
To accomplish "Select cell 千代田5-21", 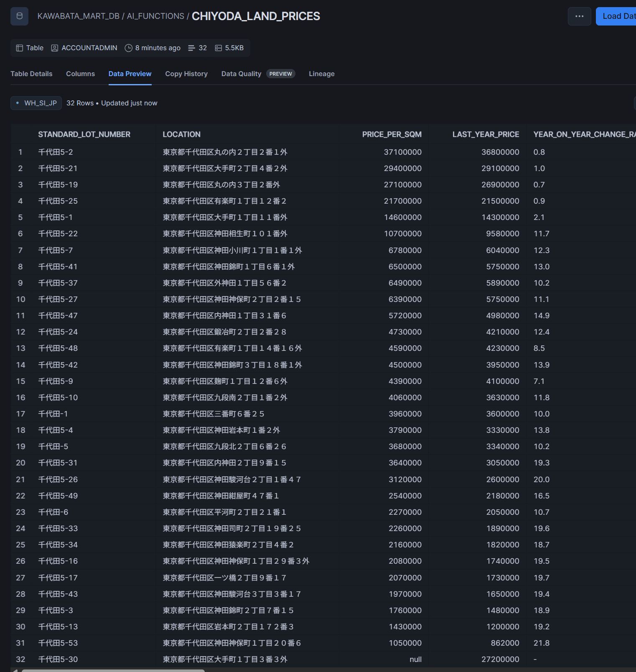I will click(x=58, y=168).
